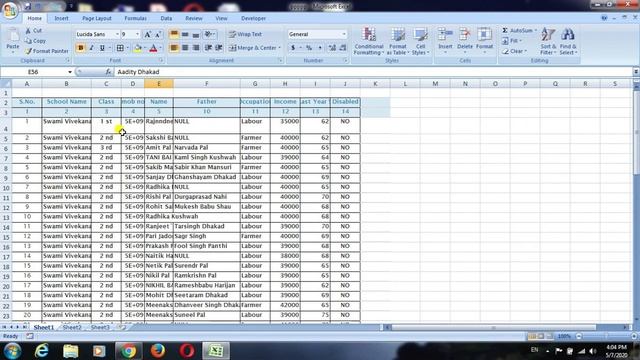Align text left

174,48
